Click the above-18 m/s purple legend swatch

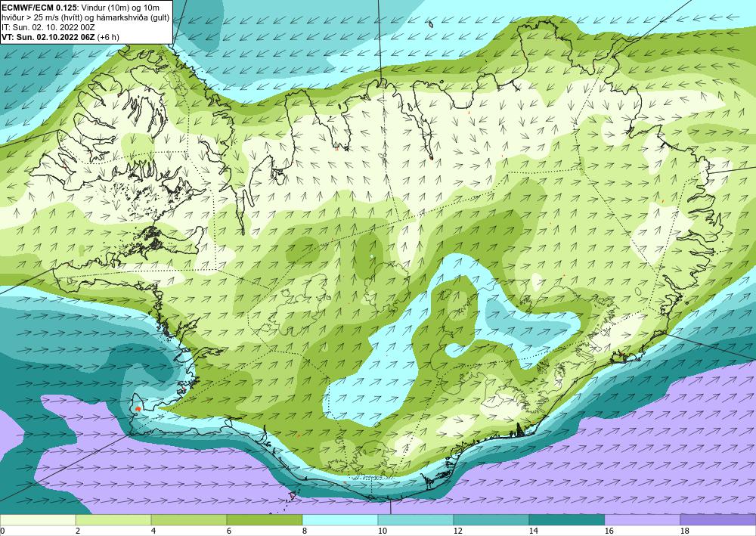[718, 520]
